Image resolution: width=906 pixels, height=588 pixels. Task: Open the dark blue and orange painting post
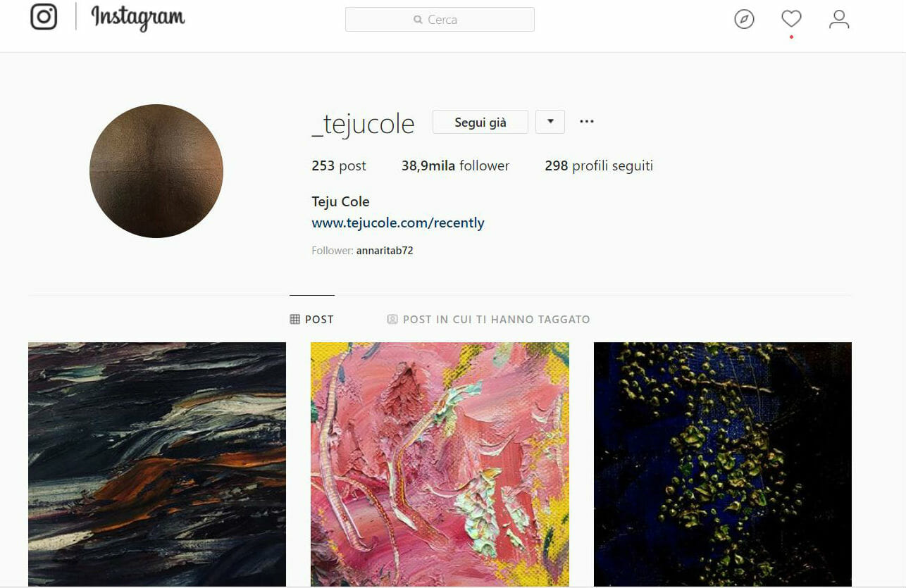[157, 464]
